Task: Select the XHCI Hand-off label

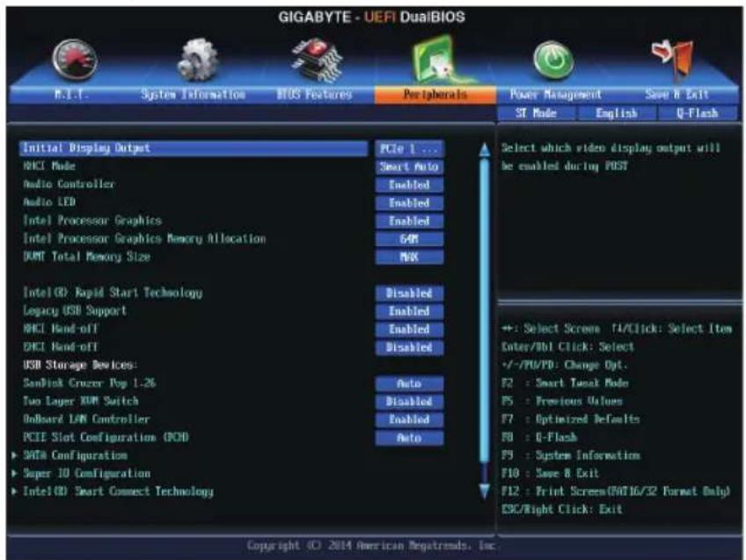Action: (x=61, y=329)
